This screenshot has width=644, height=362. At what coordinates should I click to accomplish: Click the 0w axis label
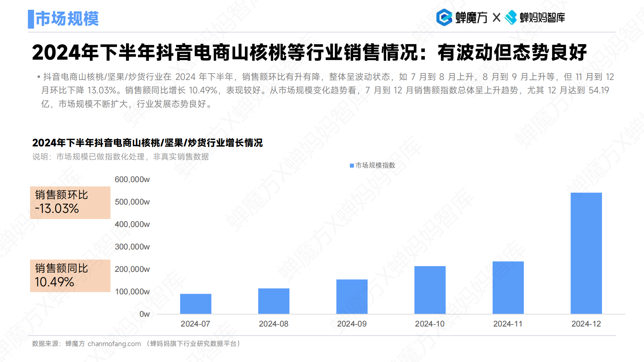click(145, 314)
